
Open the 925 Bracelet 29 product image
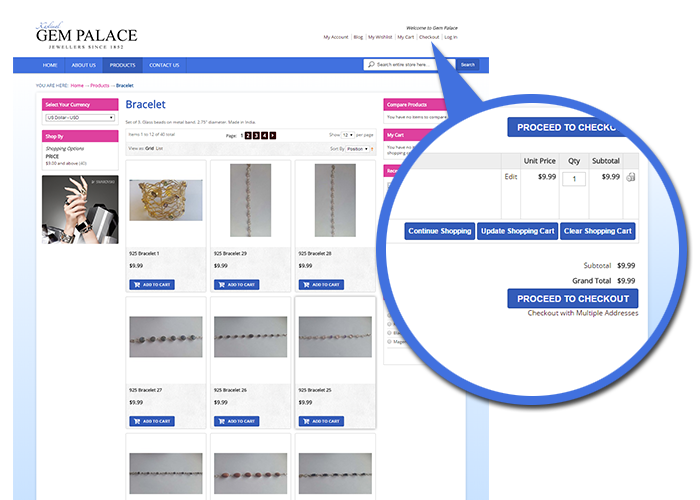[250, 200]
